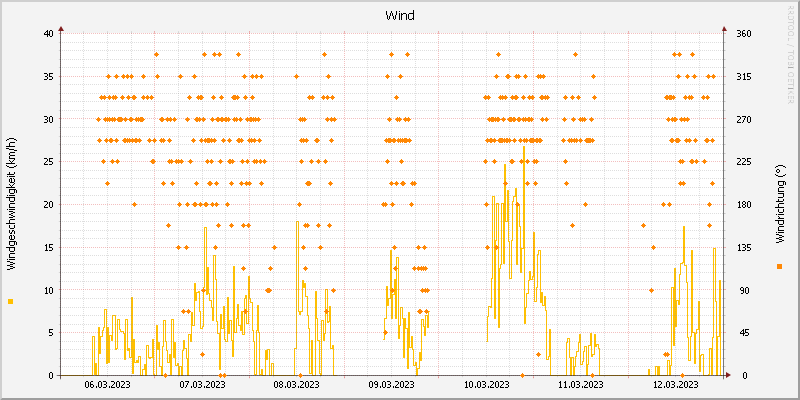Click the chart title "Wind"

coord(399,15)
